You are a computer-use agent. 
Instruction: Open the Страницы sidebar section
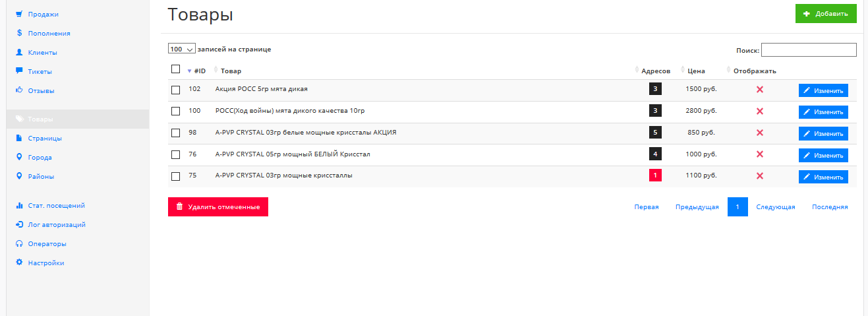point(45,139)
